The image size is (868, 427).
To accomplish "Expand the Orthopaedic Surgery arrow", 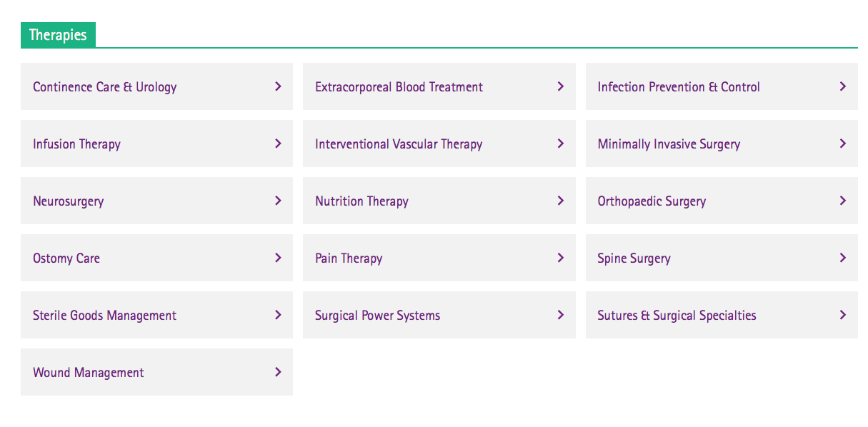I will coord(843,201).
